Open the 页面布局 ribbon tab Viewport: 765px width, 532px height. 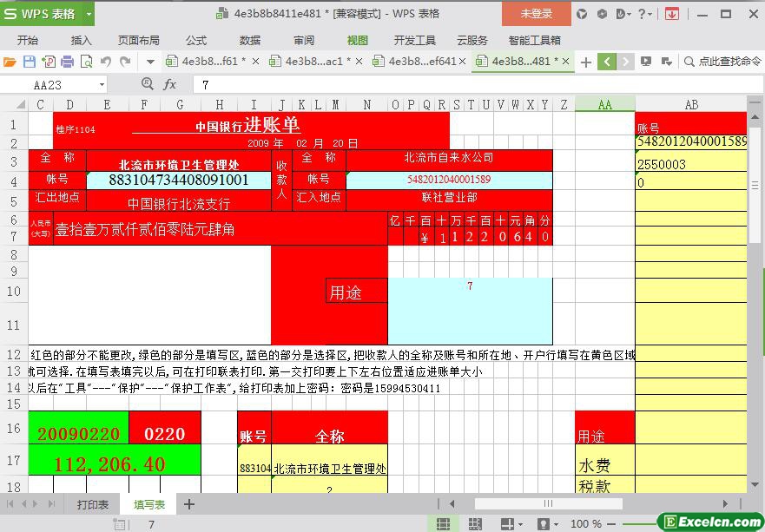(x=139, y=41)
